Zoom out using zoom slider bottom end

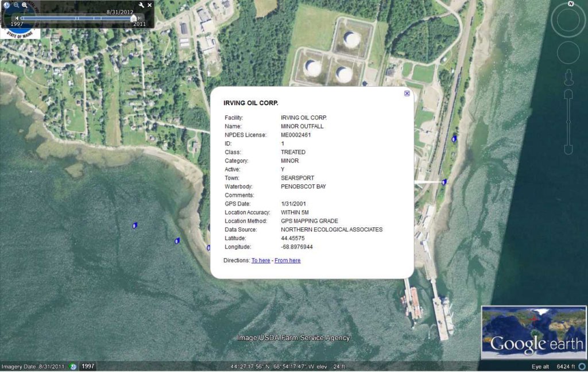568,150
